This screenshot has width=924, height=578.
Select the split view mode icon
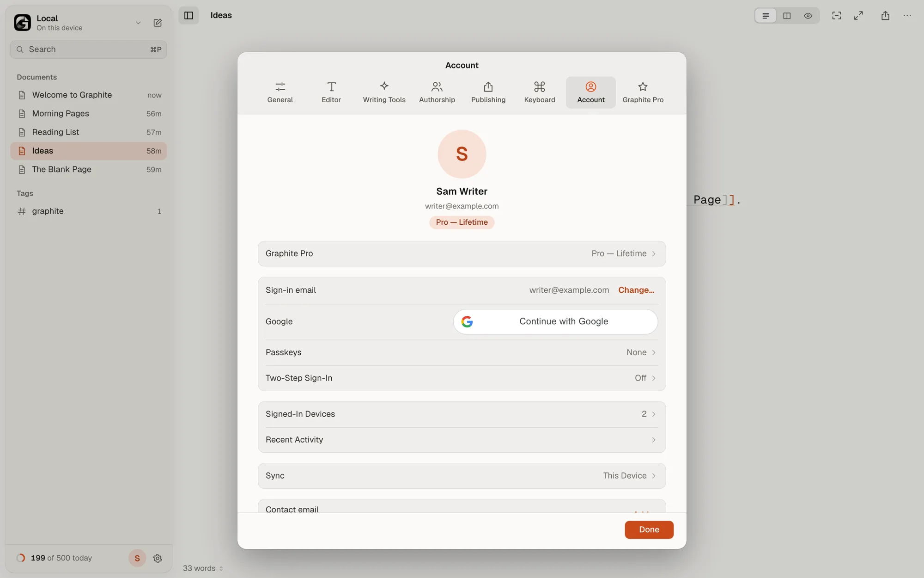coord(787,16)
